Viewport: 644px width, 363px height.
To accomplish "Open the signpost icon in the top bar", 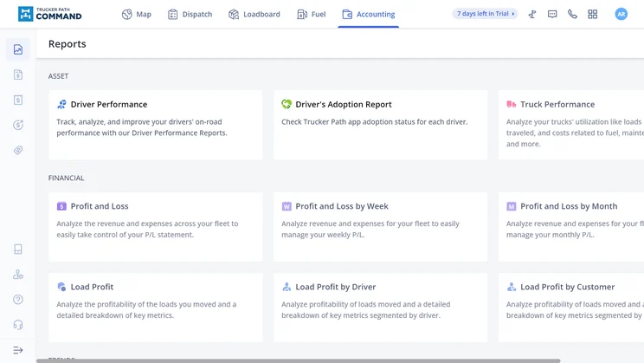I will (532, 15).
